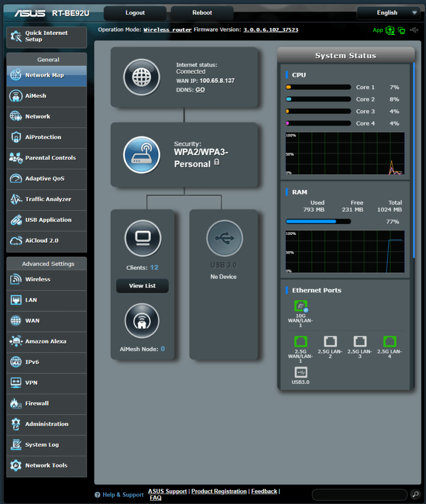Screen dimensions: 426x504
Task: Click the WAN IP 100.65.8.137 text
Action: (x=217, y=81)
